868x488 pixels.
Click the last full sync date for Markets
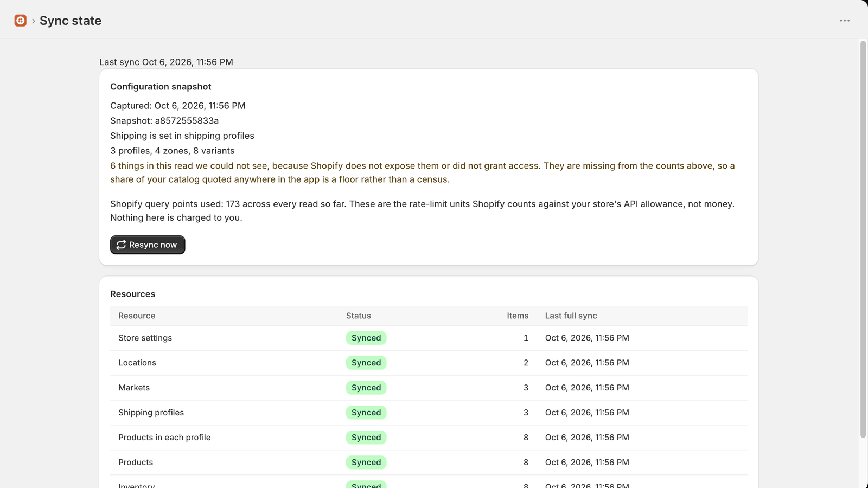tap(587, 388)
